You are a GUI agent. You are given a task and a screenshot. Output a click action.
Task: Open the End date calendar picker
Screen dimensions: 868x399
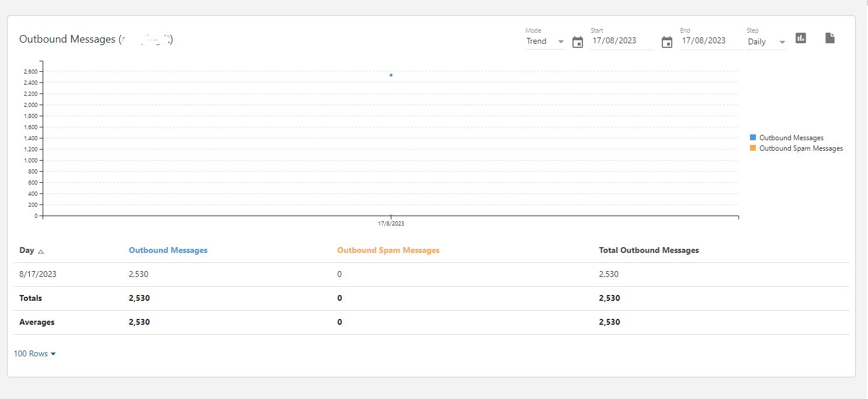point(667,42)
